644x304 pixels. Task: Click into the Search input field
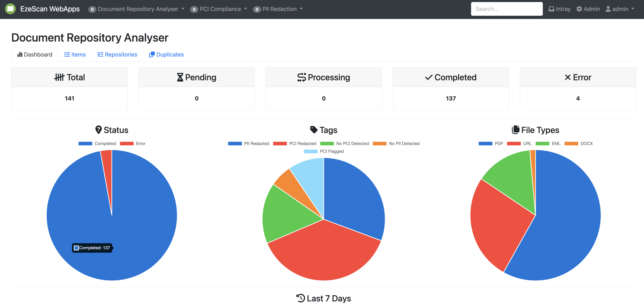click(507, 9)
